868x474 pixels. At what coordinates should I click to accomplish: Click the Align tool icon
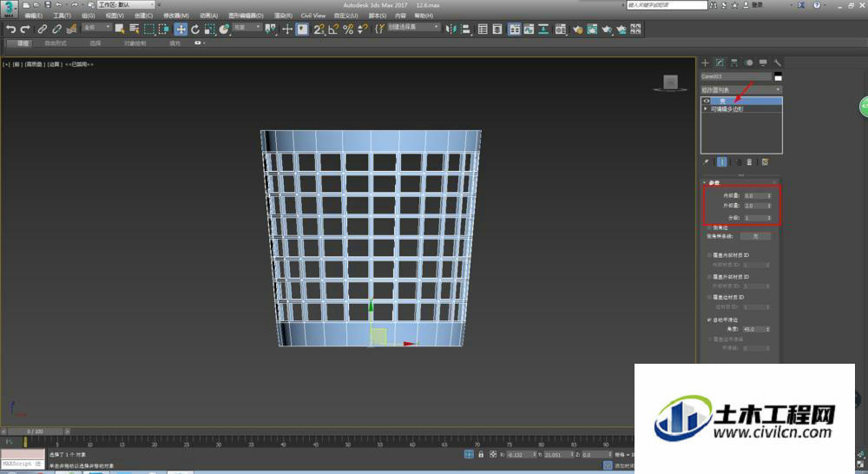pos(465,30)
